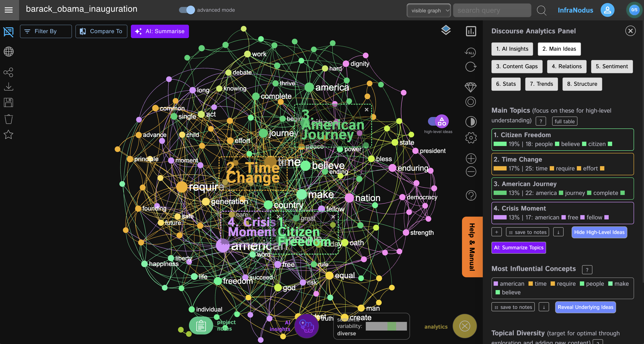Save influential concepts to notes

pos(513,307)
